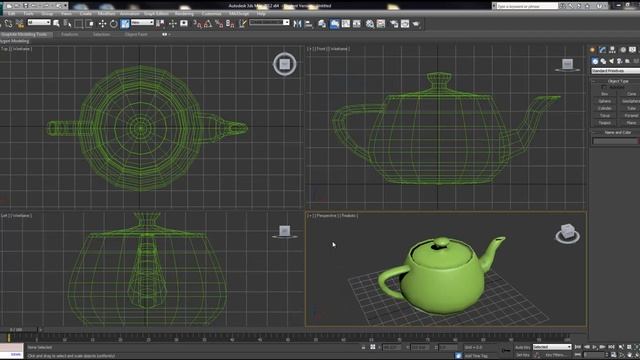Play the animation
Screen dimensions: 640x360
tap(594, 347)
